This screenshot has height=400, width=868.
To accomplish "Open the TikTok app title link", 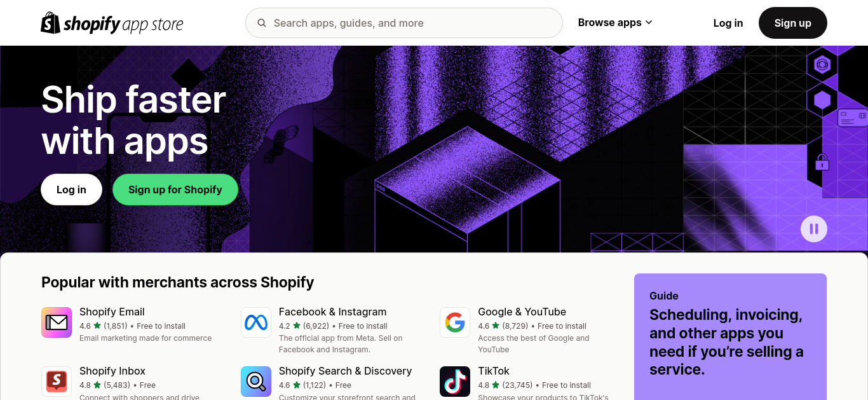I will [494, 371].
